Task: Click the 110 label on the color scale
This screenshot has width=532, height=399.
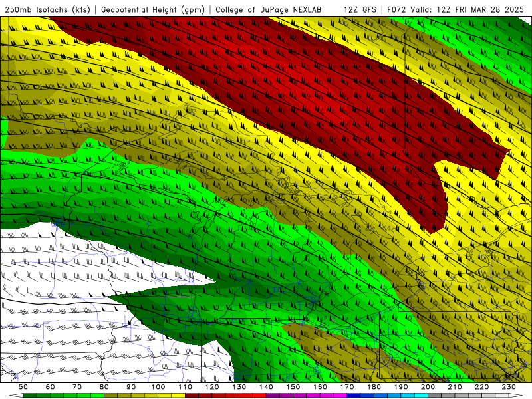Action: pos(185,387)
